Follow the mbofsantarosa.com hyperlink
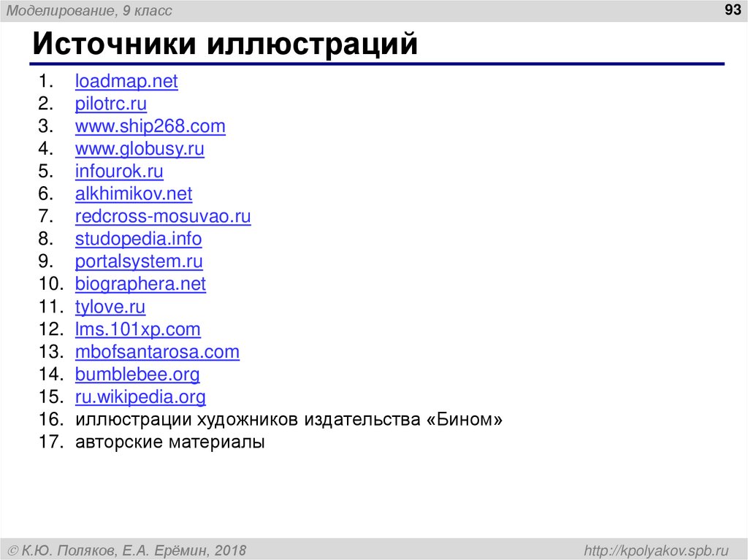This screenshot has height=560, width=748. click(157, 352)
